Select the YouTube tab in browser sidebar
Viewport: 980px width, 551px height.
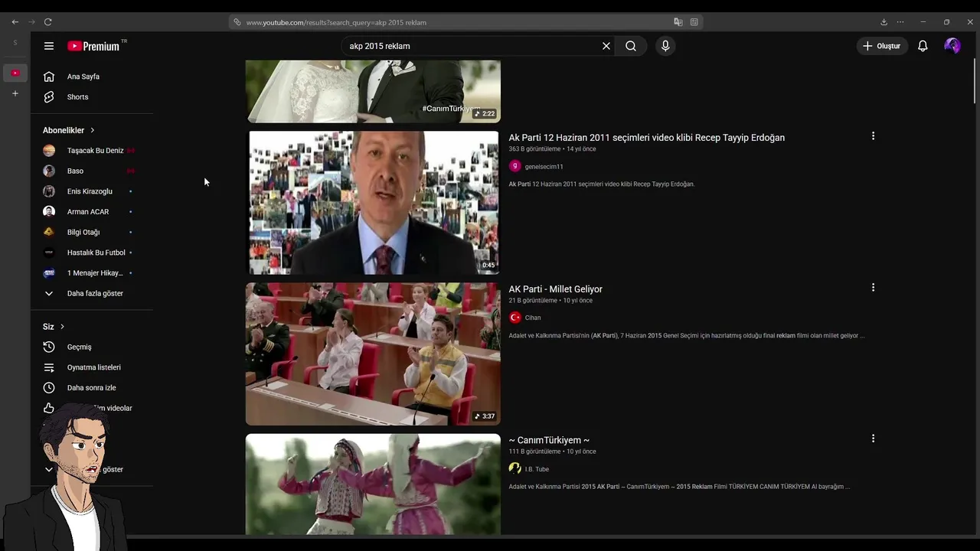click(15, 73)
